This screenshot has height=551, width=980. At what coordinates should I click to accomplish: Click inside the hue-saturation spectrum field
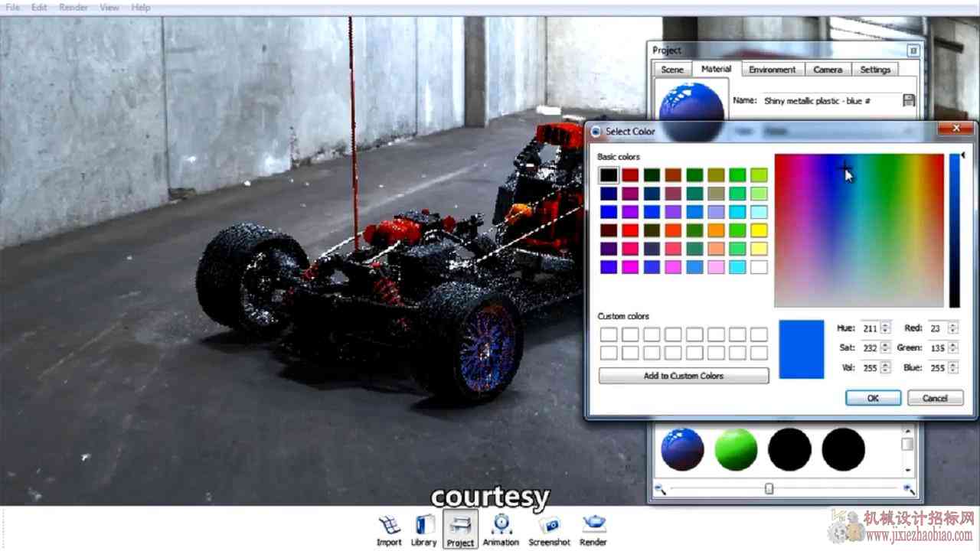[x=859, y=230]
